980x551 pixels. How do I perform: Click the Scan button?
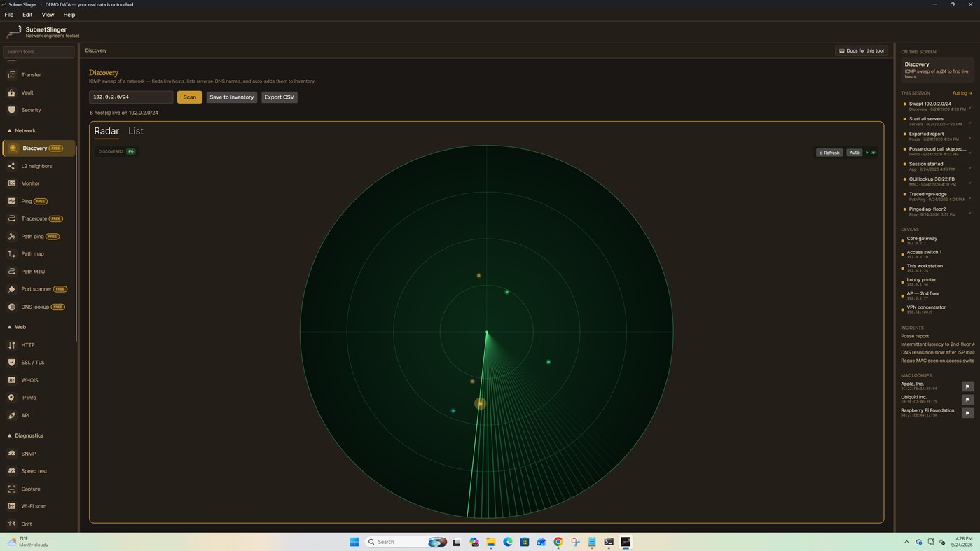point(189,97)
